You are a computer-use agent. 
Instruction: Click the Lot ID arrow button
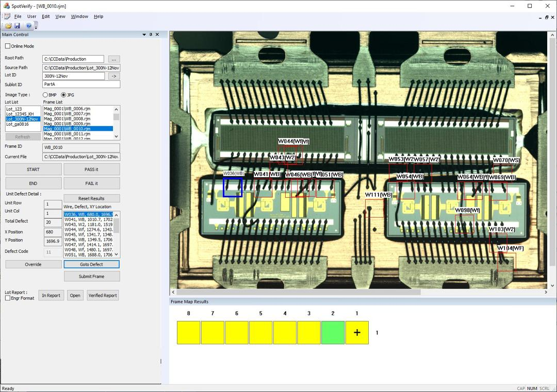coord(113,76)
